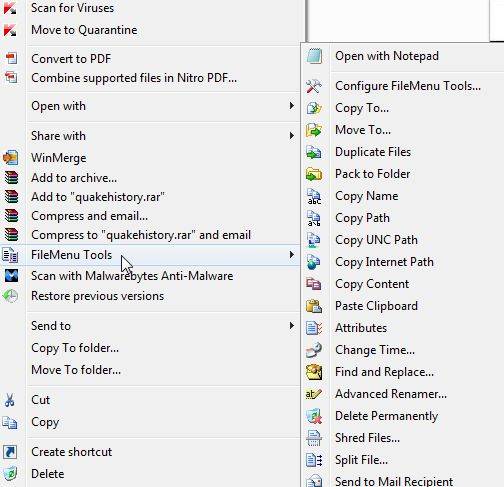Select Move To... in FileMenu Tools submenu
504x487 pixels.
363,130
